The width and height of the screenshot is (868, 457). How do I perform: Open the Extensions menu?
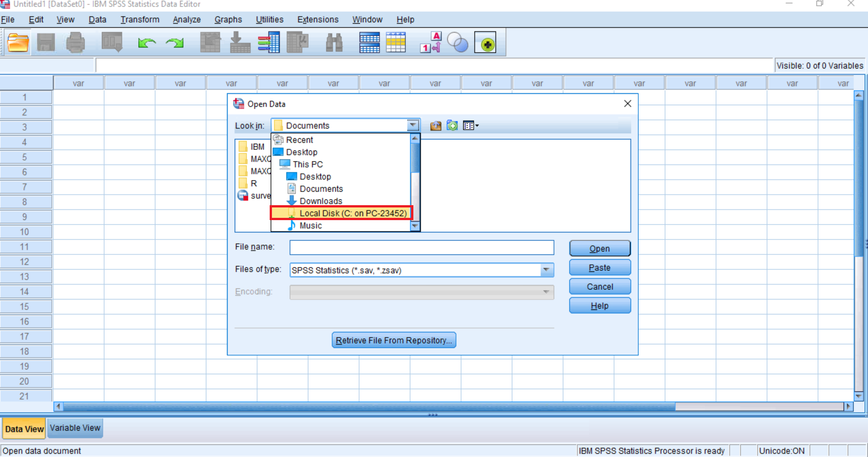tap(318, 19)
